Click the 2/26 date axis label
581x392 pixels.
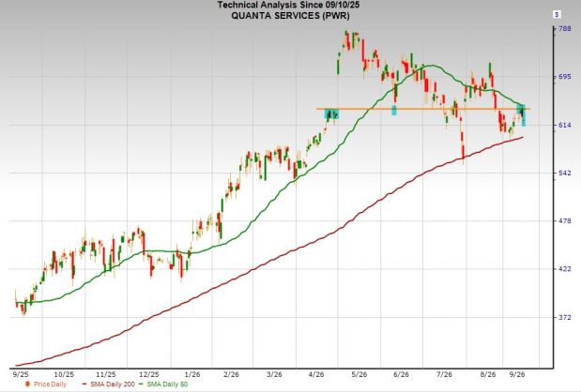pyautogui.click(x=231, y=374)
